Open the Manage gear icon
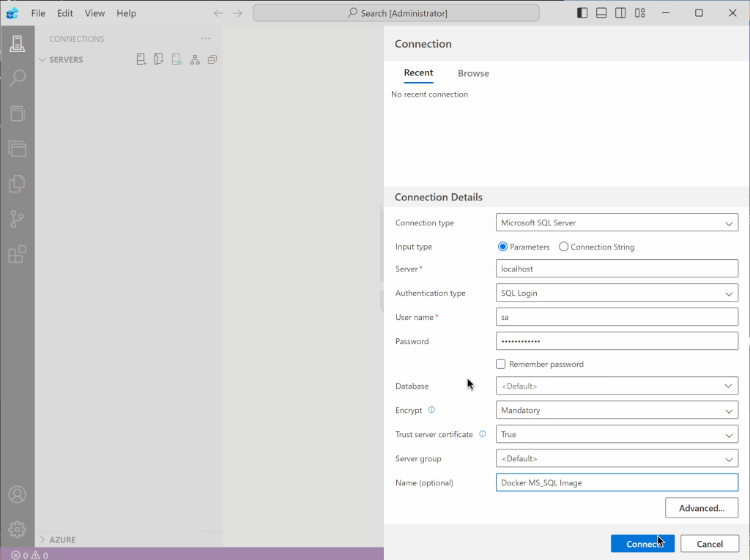Screen dimensions: 750x560 coord(18,529)
